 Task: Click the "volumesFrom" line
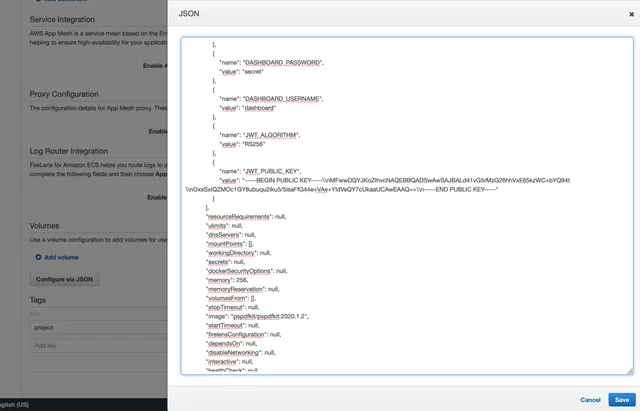point(231,298)
